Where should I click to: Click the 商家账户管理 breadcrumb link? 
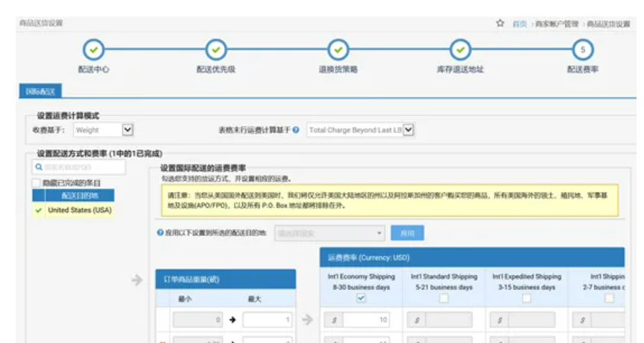557,24
